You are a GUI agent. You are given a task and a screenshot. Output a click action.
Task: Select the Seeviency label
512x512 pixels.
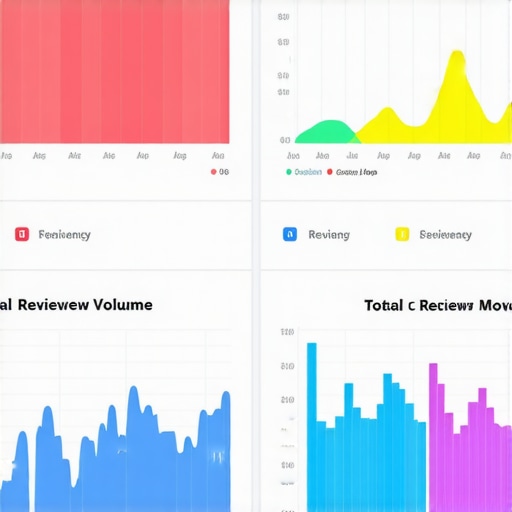tap(445, 235)
